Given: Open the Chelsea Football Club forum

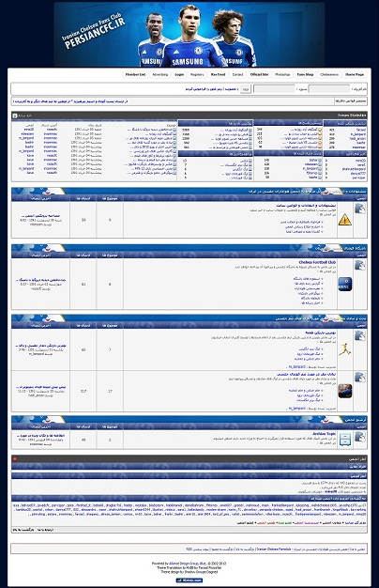Looking at the screenshot, I should click(317, 262).
